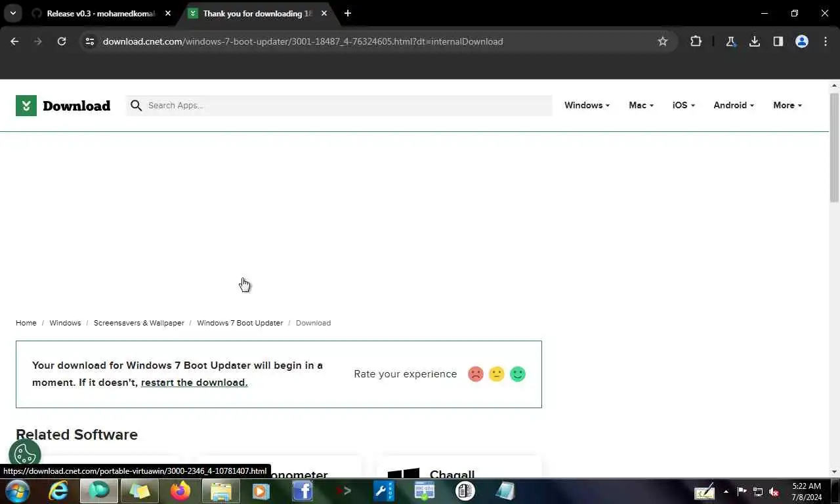Open the cookie preferences icon
Screen dimensions: 840x504
[25, 454]
